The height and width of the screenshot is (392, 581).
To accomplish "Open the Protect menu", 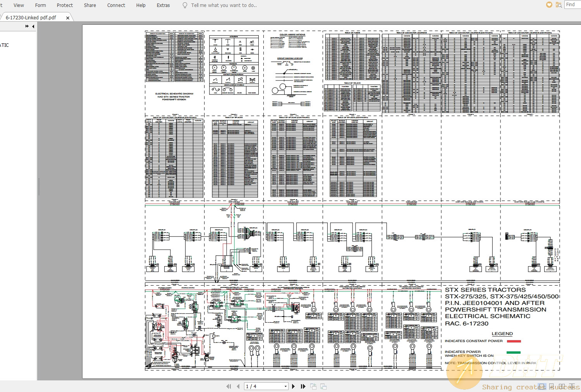I will click(x=64, y=5).
